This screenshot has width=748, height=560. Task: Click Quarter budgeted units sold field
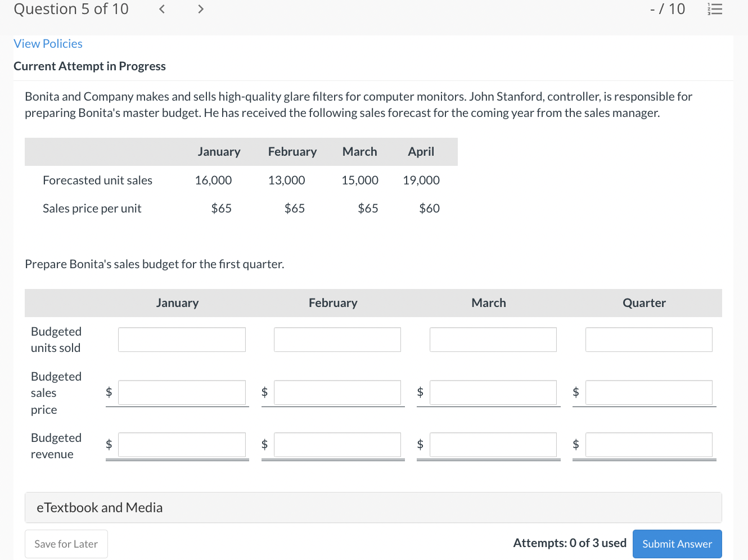point(649,340)
